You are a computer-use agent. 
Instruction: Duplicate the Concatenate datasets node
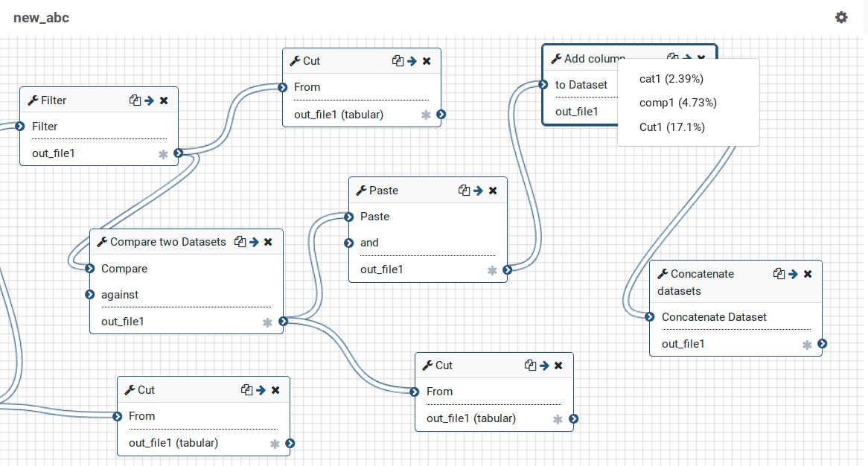point(779,274)
